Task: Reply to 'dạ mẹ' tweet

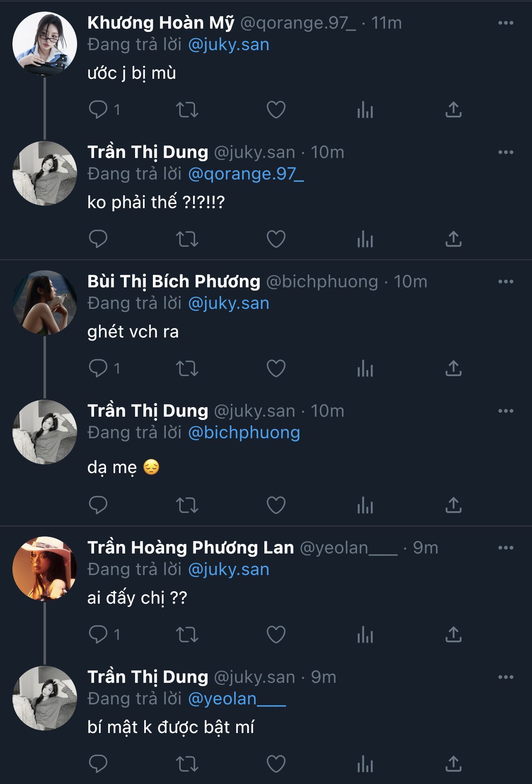Action: [x=98, y=505]
